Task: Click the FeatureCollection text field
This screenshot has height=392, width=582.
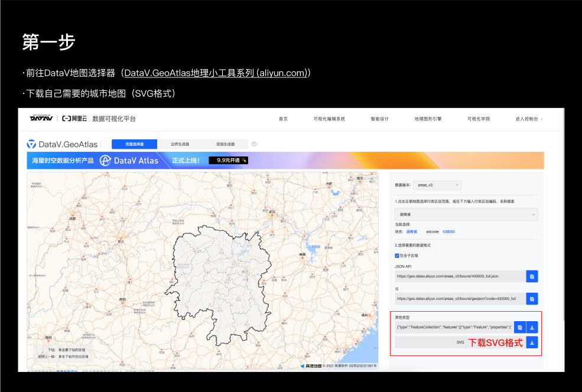Action: [x=454, y=328]
